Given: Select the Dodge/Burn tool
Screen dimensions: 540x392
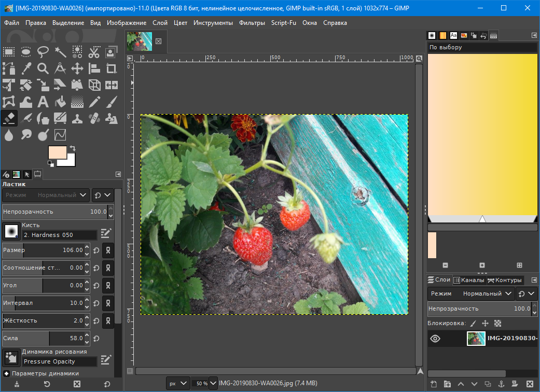Looking at the screenshot, I should click(43, 135).
